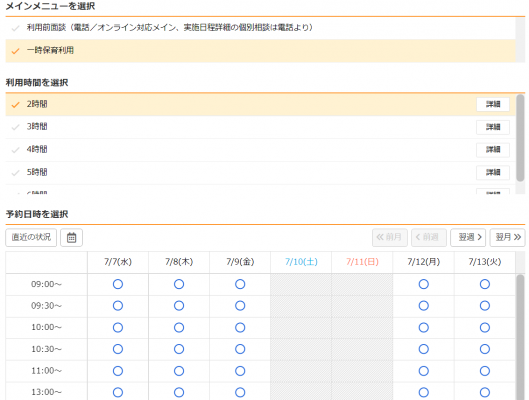Select 7/12(月) 10:30 availability circle
529x400 pixels.
pyautogui.click(x=423, y=349)
